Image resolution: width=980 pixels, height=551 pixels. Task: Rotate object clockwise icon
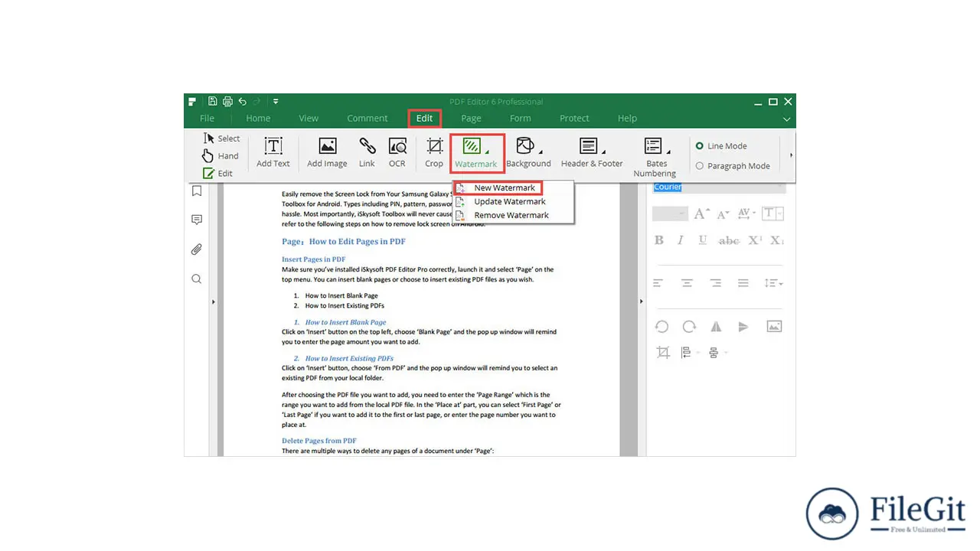tap(689, 327)
